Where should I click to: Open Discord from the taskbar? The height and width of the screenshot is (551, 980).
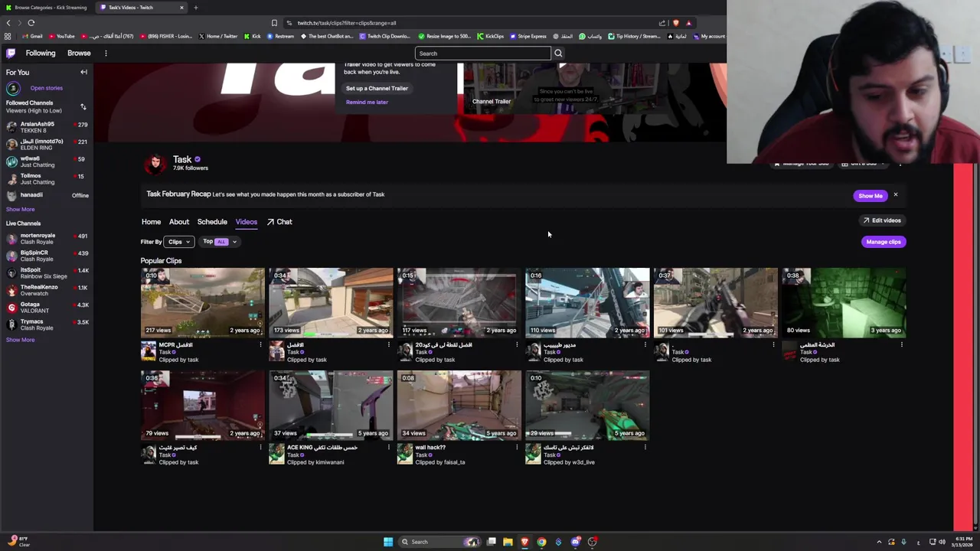pyautogui.click(x=576, y=542)
